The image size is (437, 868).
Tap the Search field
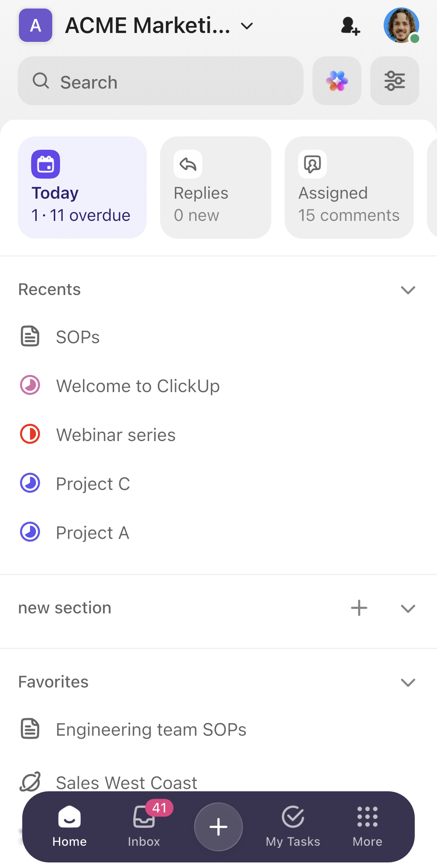click(x=160, y=81)
